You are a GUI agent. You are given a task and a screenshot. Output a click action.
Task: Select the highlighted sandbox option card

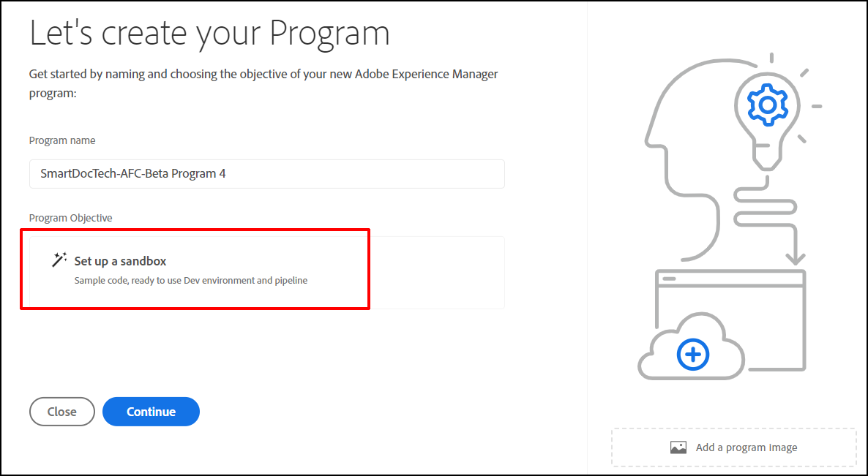[195, 270]
